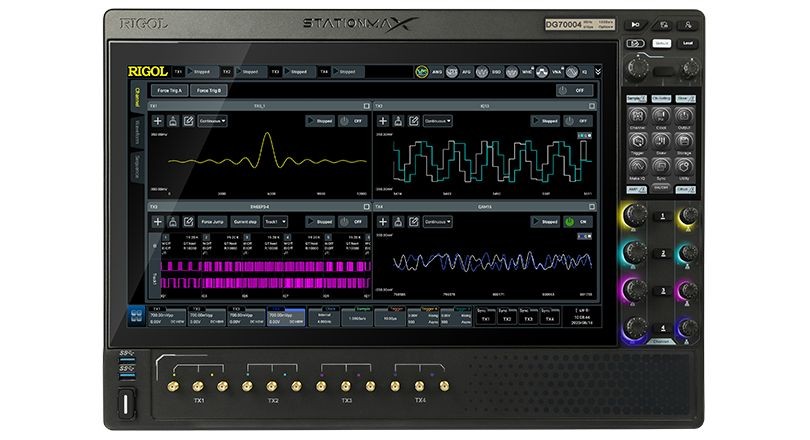The image size is (810, 440).
Task: Toggle TX3 output OFF switch
Action: click(352, 222)
